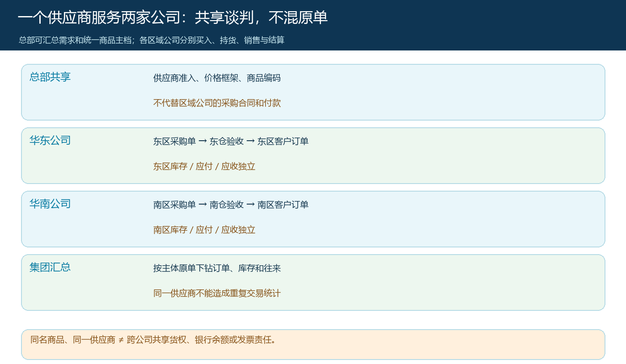
Task: Click the 东仓验收 flow step
Action: (227, 141)
